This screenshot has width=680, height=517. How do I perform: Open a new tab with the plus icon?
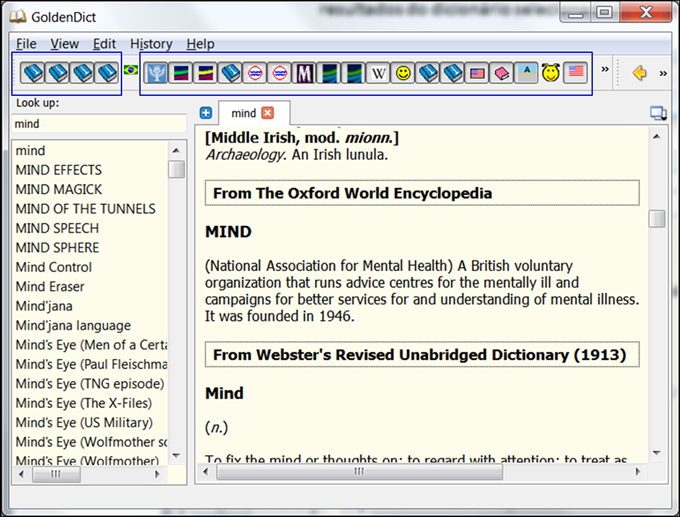[x=206, y=113]
